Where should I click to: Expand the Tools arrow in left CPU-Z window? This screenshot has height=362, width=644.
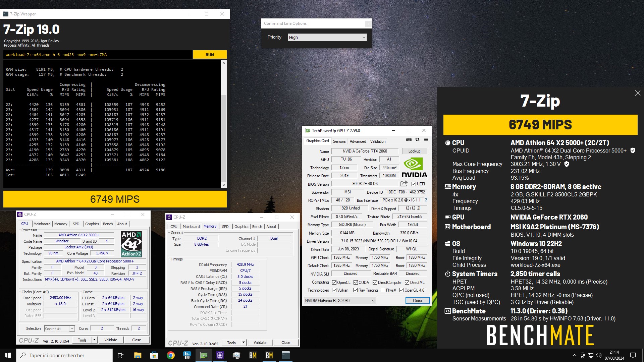[x=94, y=340]
